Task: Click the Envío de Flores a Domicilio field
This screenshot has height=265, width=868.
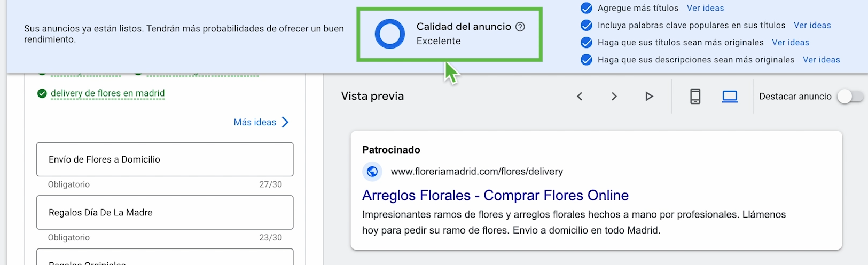Action: tap(165, 159)
